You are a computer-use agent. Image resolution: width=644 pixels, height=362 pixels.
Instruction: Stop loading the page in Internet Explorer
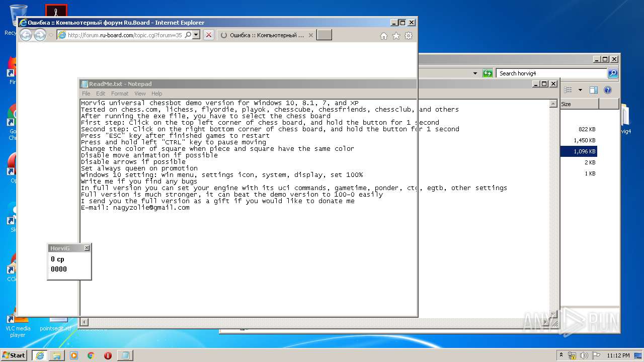click(208, 35)
